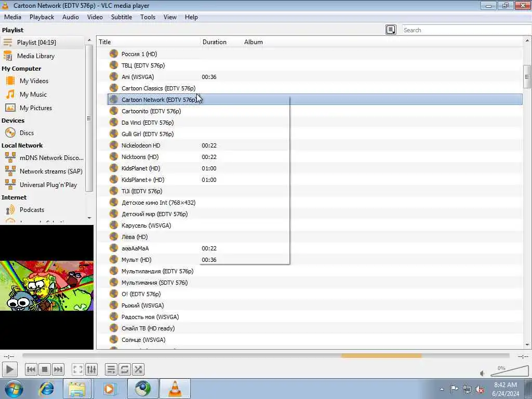Screen dimensions: 532x399
Task: Stop playback button
Action: [45, 369]
